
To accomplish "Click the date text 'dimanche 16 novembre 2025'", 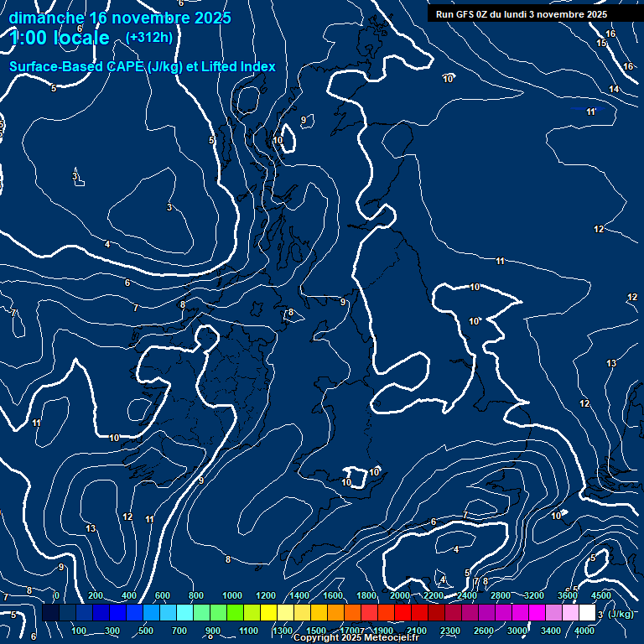I will coord(120,18).
